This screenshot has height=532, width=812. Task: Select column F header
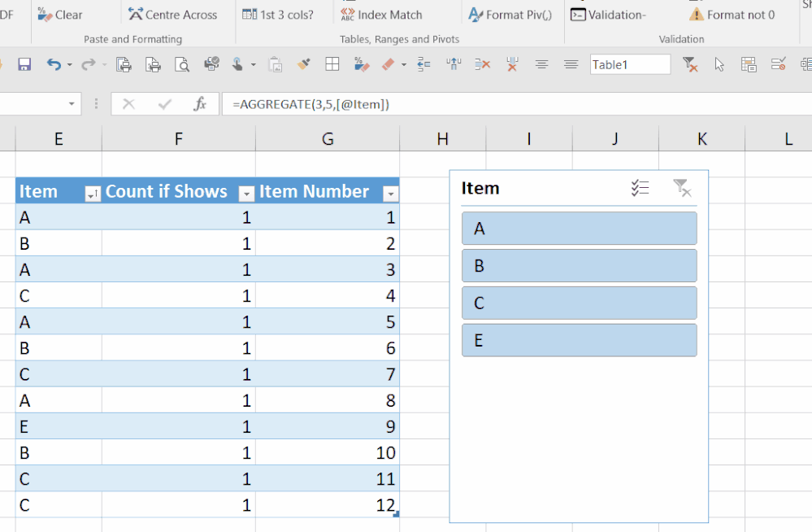click(x=179, y=138)
